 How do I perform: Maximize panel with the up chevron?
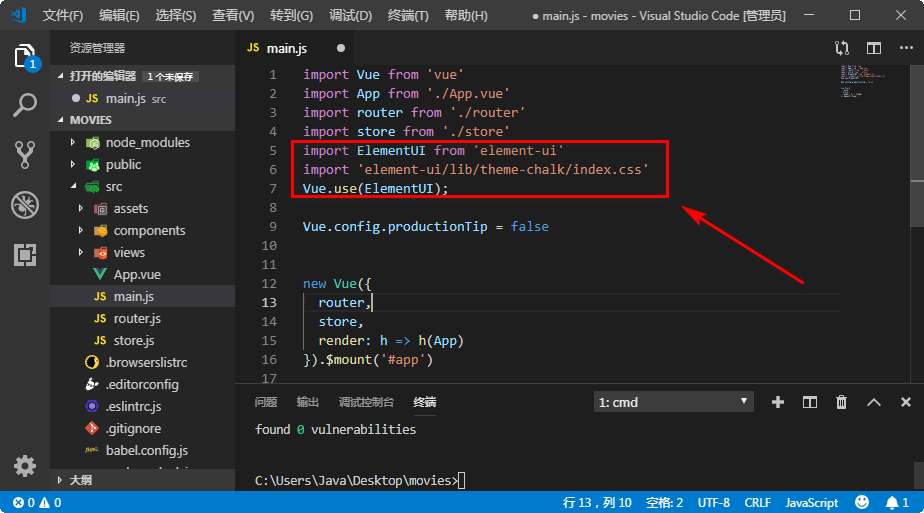coord(874,402)
